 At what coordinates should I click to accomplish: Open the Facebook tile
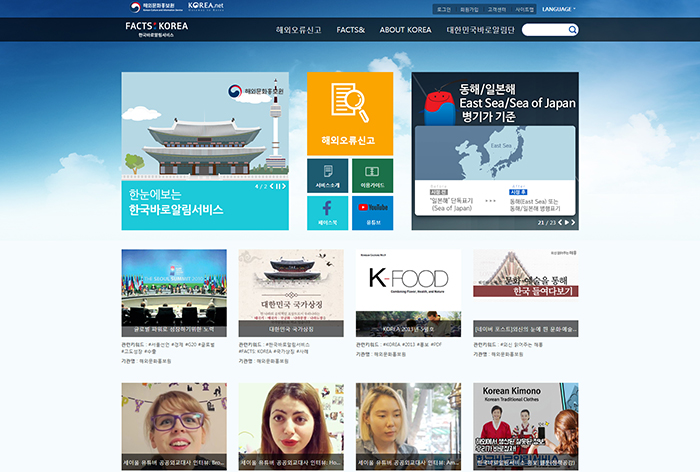(328, 213)
